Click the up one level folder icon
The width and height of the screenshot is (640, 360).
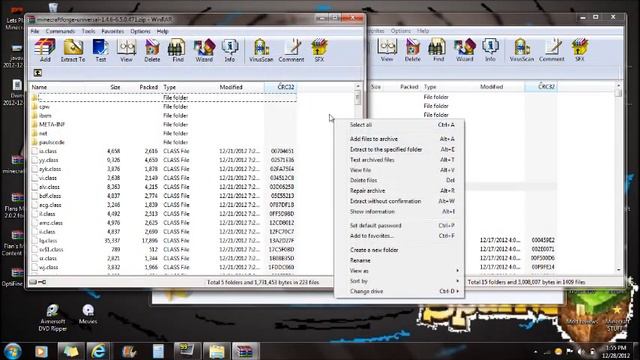point(38,73)
